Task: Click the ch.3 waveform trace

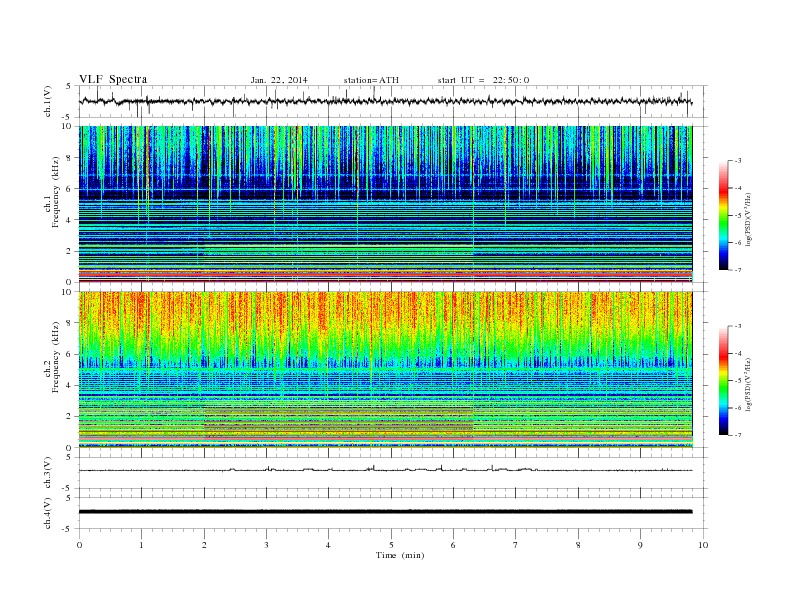Action: [x=386, y=470]
